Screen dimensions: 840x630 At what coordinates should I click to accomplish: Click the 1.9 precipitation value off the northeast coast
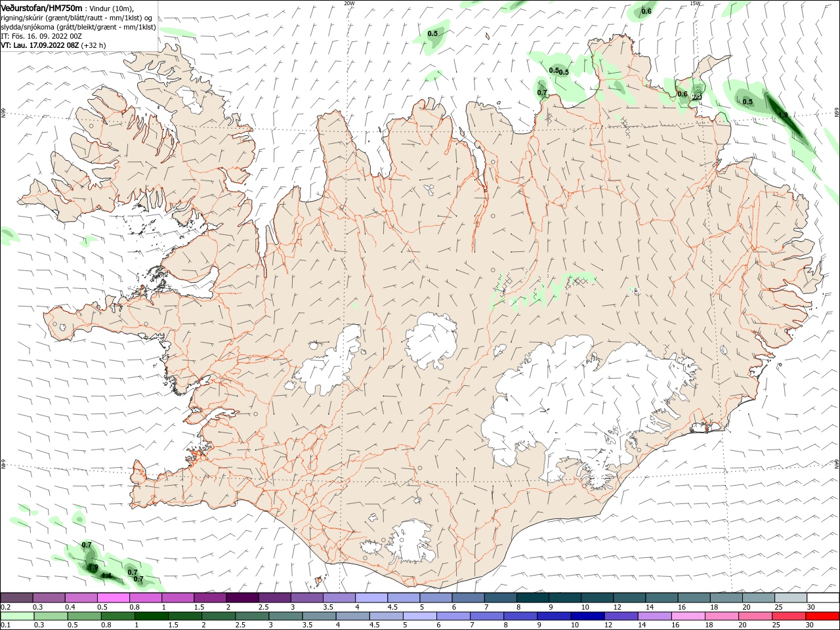coord(783,115)
